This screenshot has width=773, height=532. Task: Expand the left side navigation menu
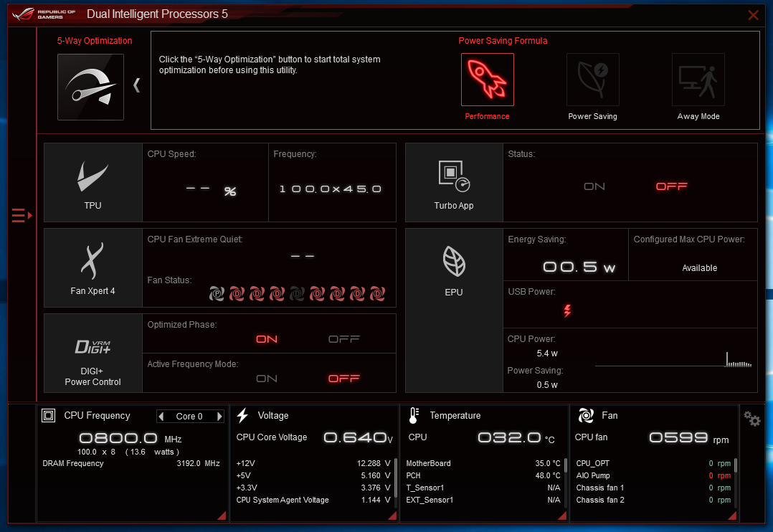[22, 216]
